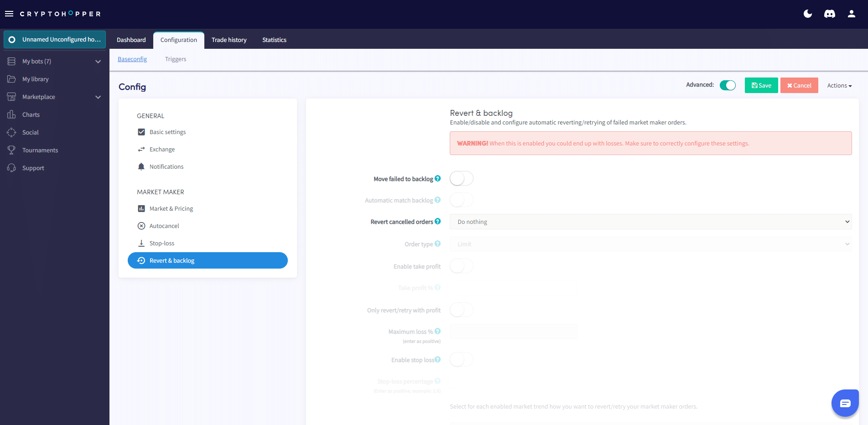Enable Move failed to backlog switch
Image resolution: width=868 pixels, height=425 pixels.
[x=461, y=178]
